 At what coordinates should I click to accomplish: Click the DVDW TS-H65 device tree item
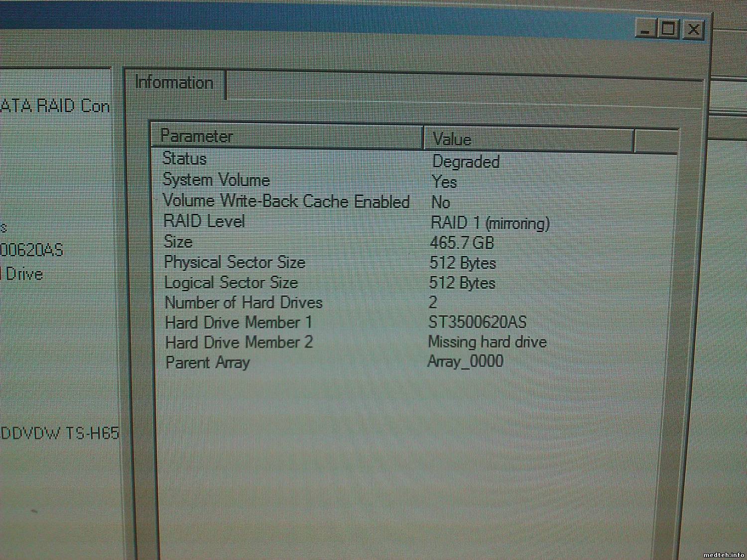pos(60,433)
